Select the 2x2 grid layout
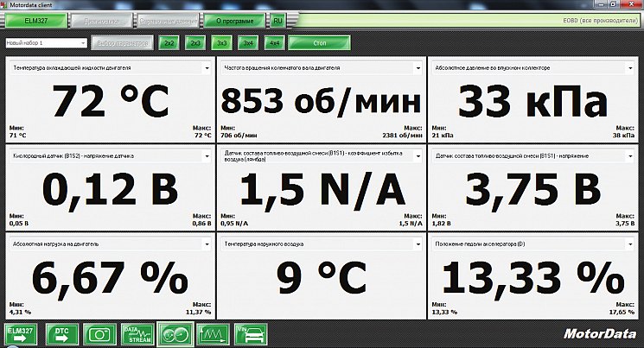Viewport: 644px width, 348px height. 169,42
